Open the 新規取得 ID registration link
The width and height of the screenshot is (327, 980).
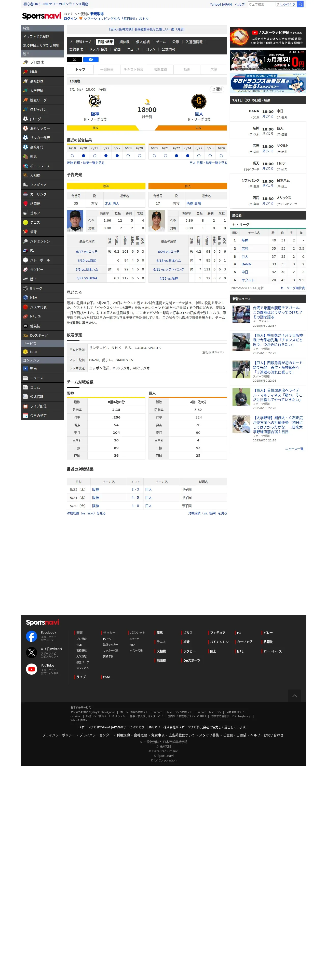pyautogui.click(x=97, y=14)
